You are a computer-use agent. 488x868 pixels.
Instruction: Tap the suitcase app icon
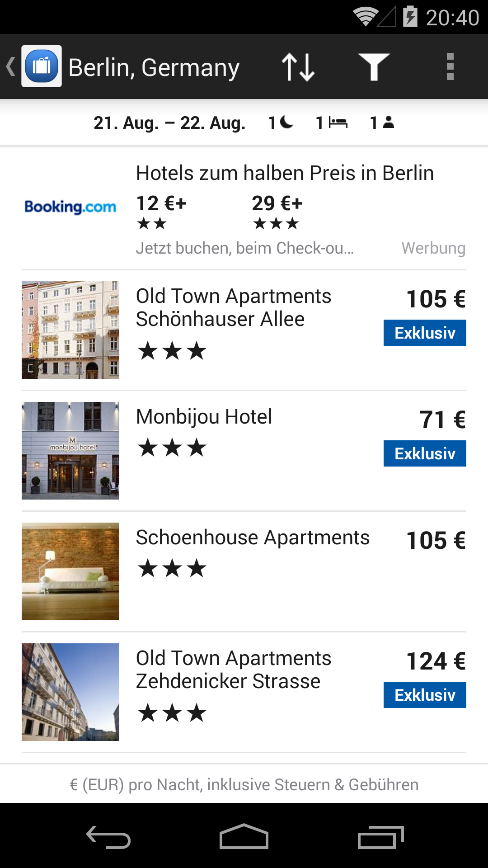[x=42, y=66]
